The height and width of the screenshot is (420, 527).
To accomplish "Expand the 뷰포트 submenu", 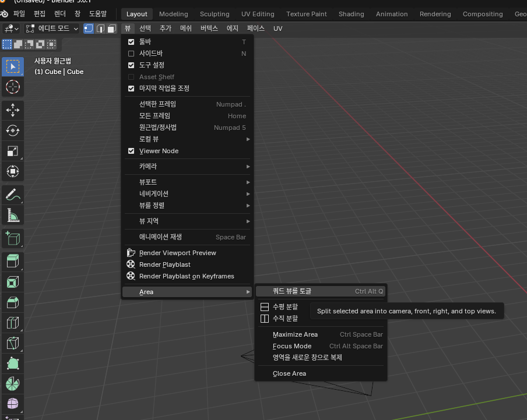I will click(x=187, y=182).
